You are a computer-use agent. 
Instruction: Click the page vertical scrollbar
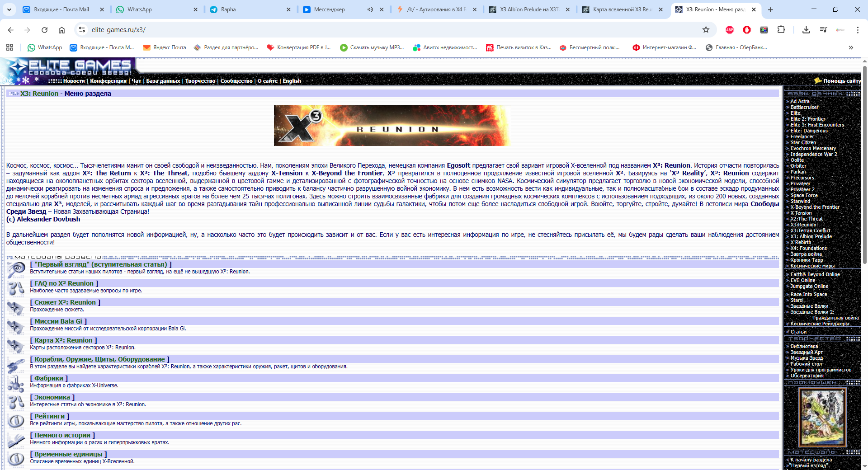coord(864,165)
